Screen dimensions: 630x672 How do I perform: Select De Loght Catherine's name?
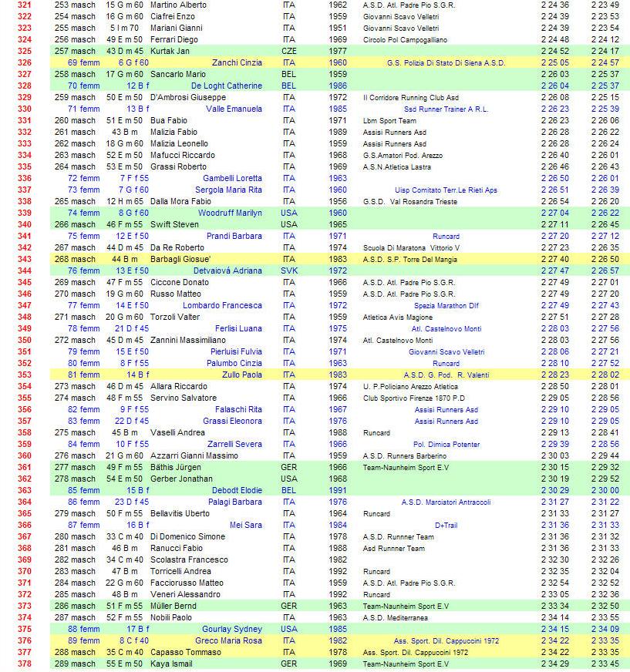pyautogui.click(x=227, y=86)
